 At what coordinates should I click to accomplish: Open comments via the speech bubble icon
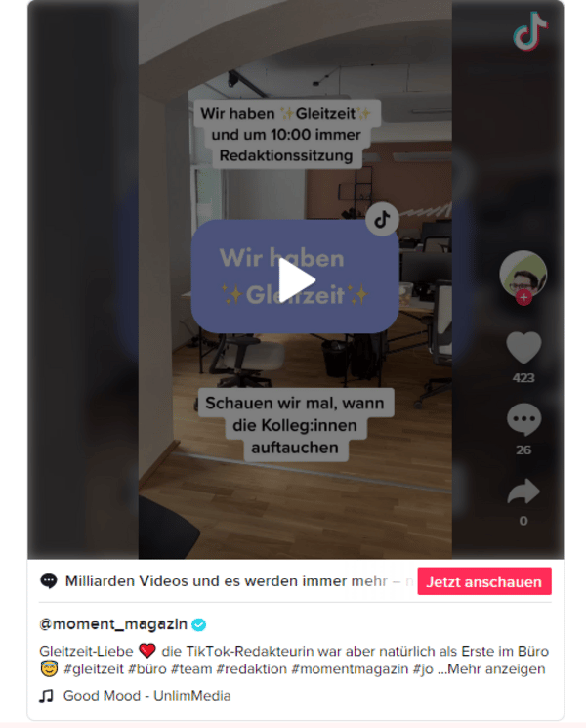click(523, 419)
